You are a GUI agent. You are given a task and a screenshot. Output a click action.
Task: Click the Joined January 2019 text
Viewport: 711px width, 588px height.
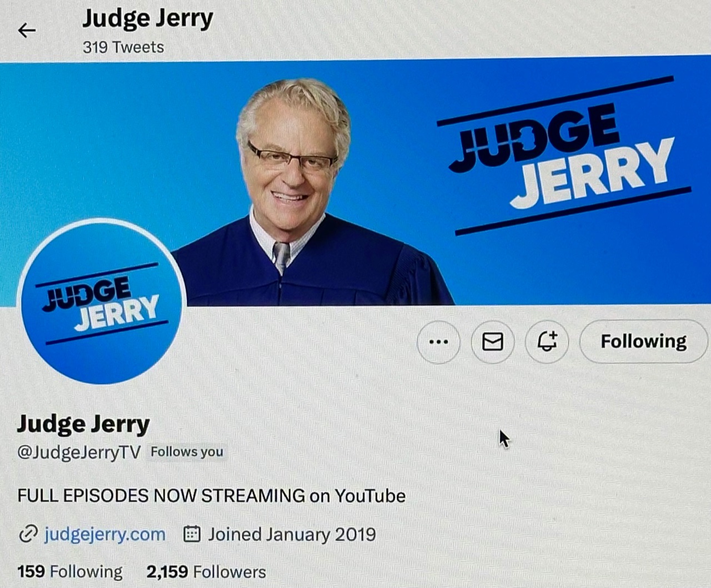click(292, 534)
